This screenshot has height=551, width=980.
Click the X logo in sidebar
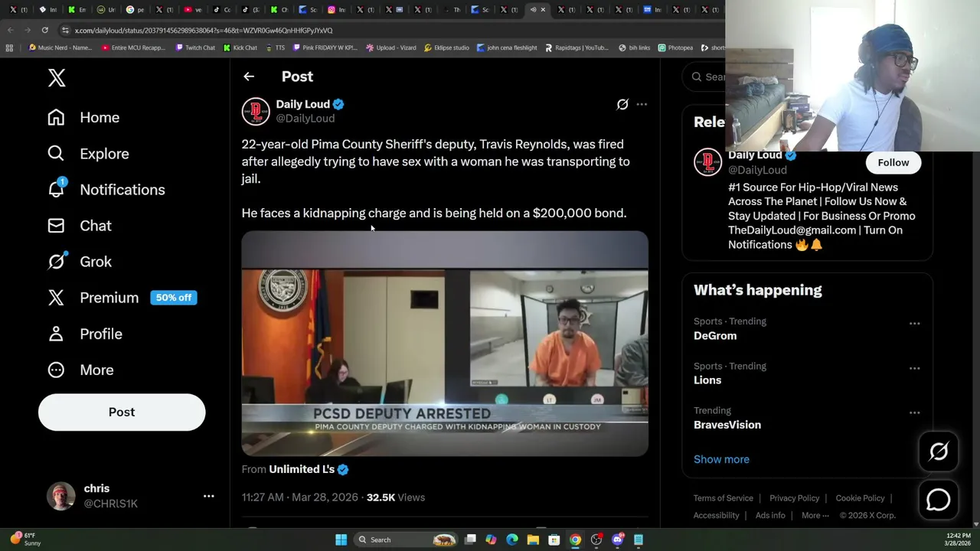pos(57,77)
